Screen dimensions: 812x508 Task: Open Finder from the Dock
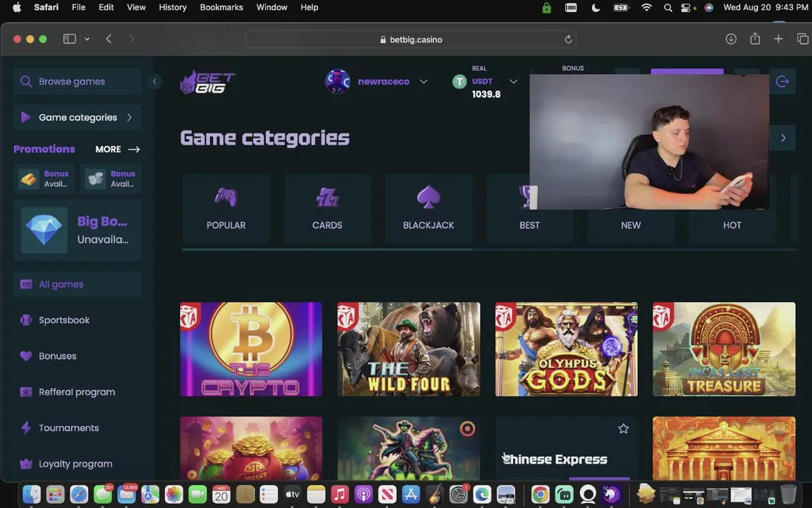point(32,495)
